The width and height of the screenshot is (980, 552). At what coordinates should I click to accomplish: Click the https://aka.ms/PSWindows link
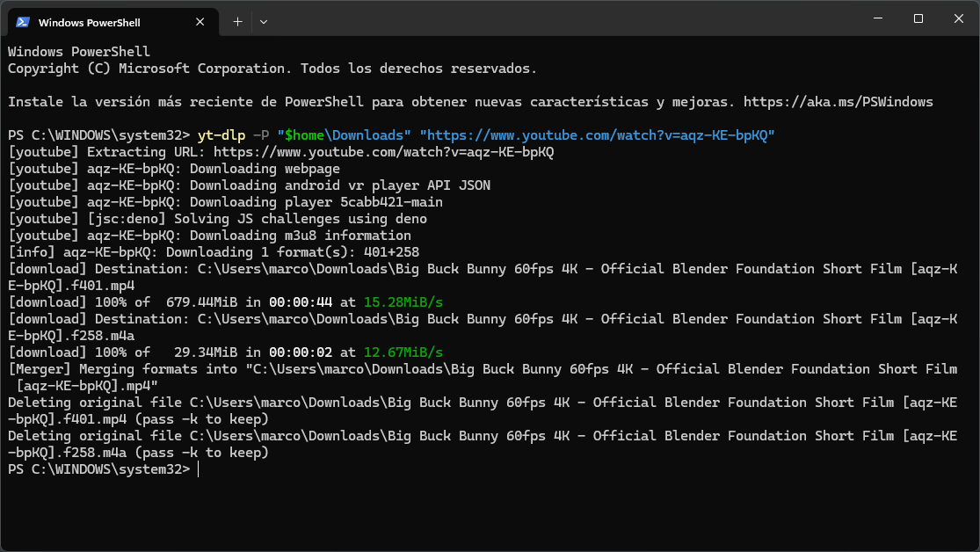[838, 102]
